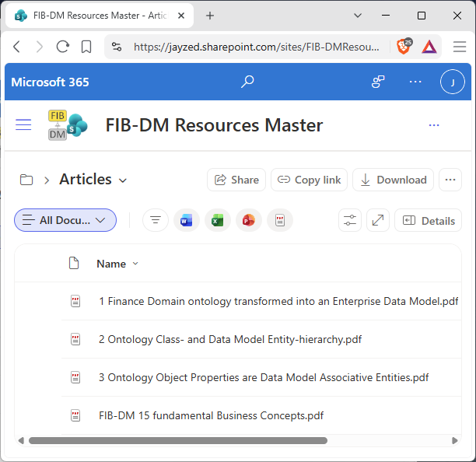This screenshot has height=462, width=476.
Task: Click the Brave Rewards triangle icon
Action: (x=429, y=47)
